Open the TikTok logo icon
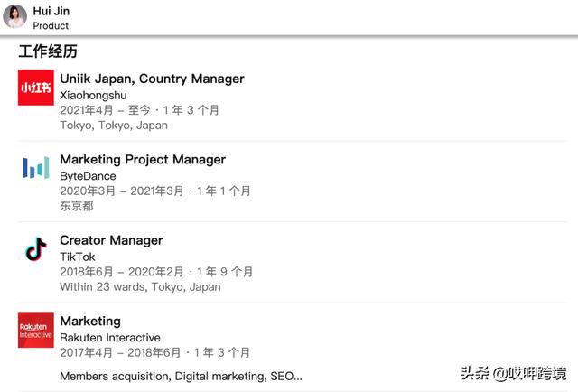Screen dimensions: 578x392 tap(36, 249)
